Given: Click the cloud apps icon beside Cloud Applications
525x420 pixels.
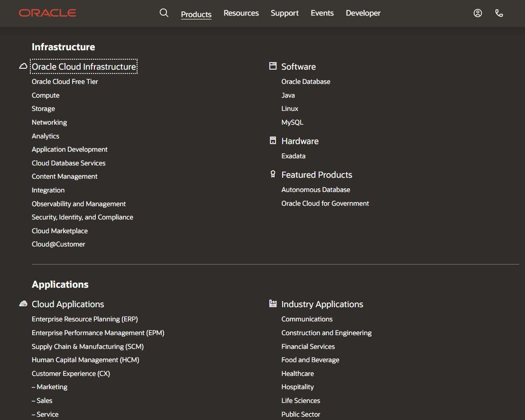Looking at the screenshot, I should (x=23, y=303).
